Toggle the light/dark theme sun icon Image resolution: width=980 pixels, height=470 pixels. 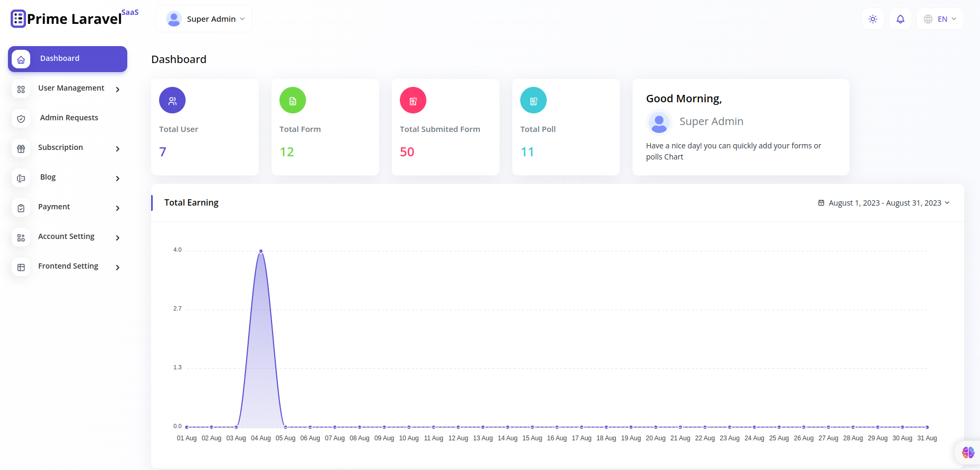(872, 19)
